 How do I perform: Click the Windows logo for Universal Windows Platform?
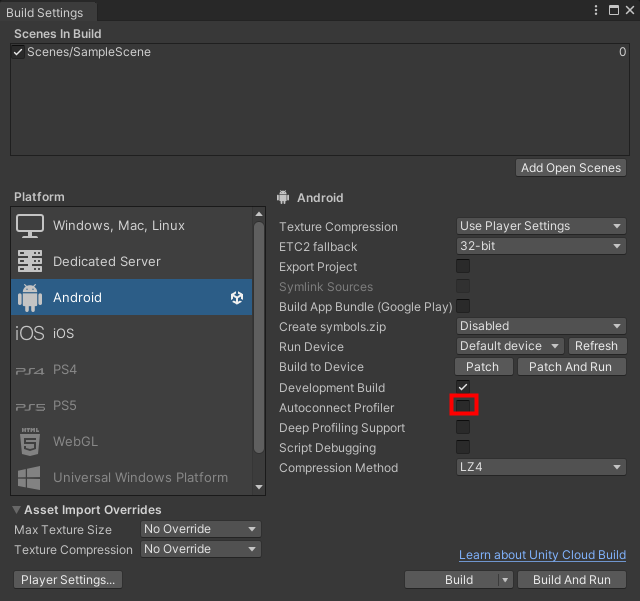coord(29,478)
